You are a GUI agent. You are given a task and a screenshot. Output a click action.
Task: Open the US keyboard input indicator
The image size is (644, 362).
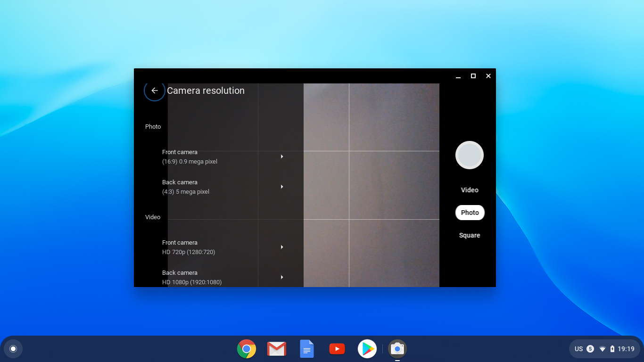[x=579, y=349]
